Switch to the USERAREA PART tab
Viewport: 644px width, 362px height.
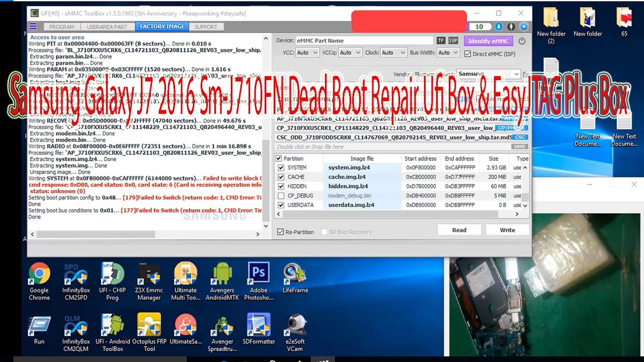pyautogui.click(x=107, y=27)
